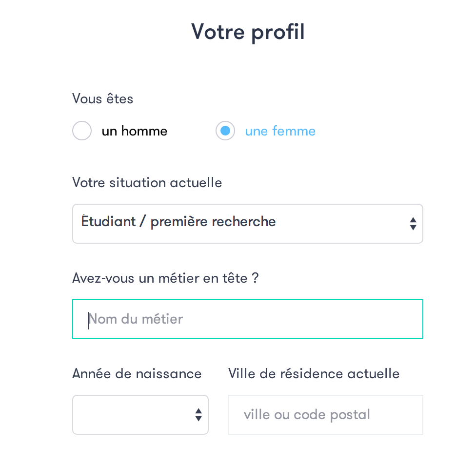Focus the "Nom du métier" input field
476x463 pixels.
click(247, 319)
